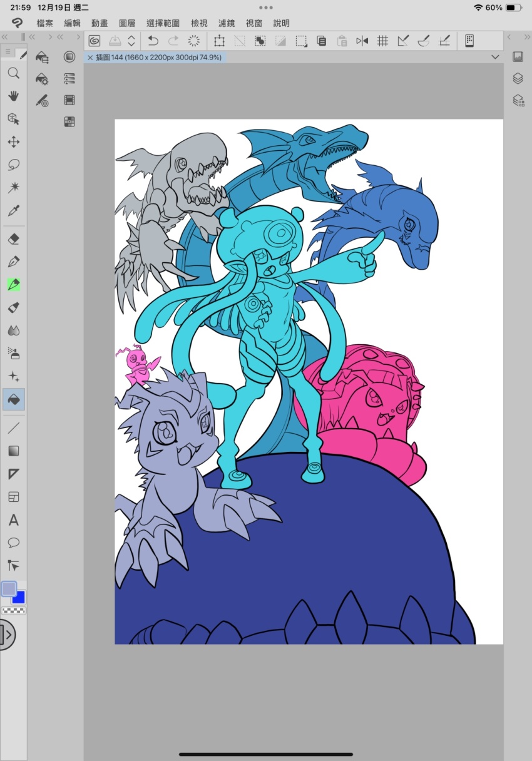Select the Correct line tool
This screenshot has width=532, height=761.
[x=13, y=566]
